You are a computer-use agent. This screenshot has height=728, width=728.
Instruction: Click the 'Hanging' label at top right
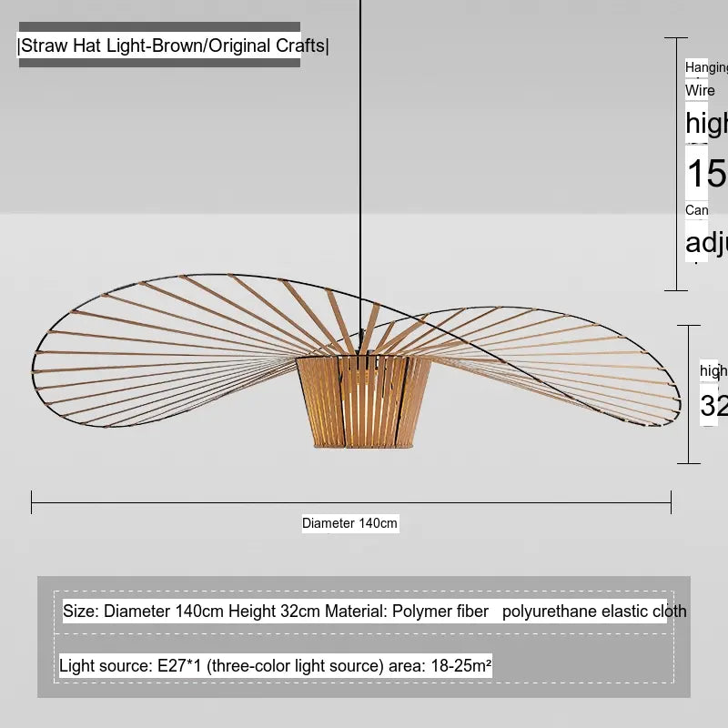click(706, 67)
